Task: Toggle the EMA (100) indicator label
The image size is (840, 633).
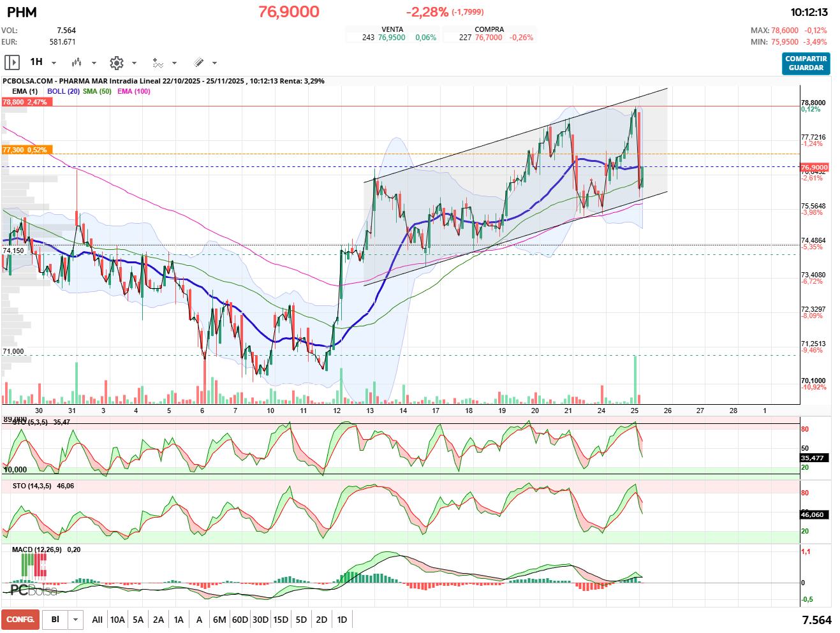Action: (x=133, y=91)
